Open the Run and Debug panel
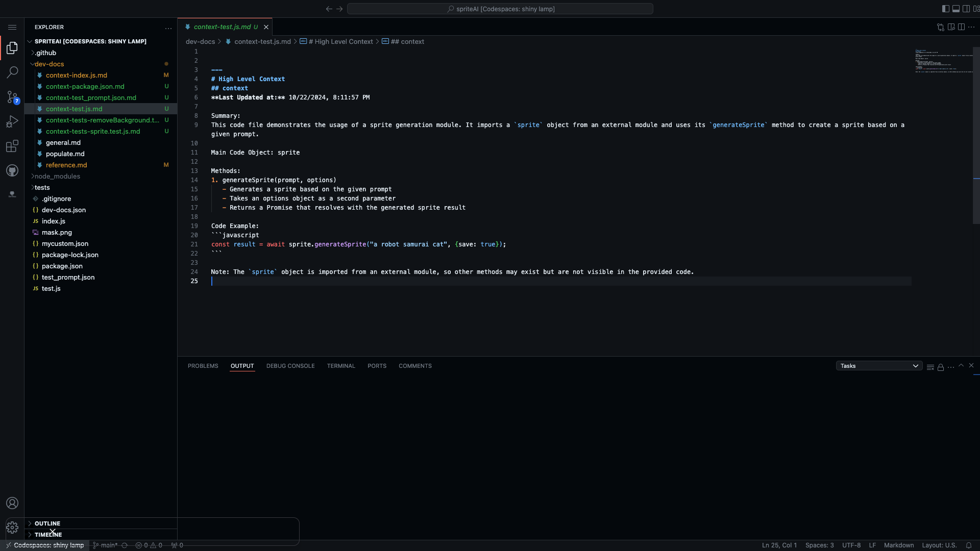 point(12,121)
